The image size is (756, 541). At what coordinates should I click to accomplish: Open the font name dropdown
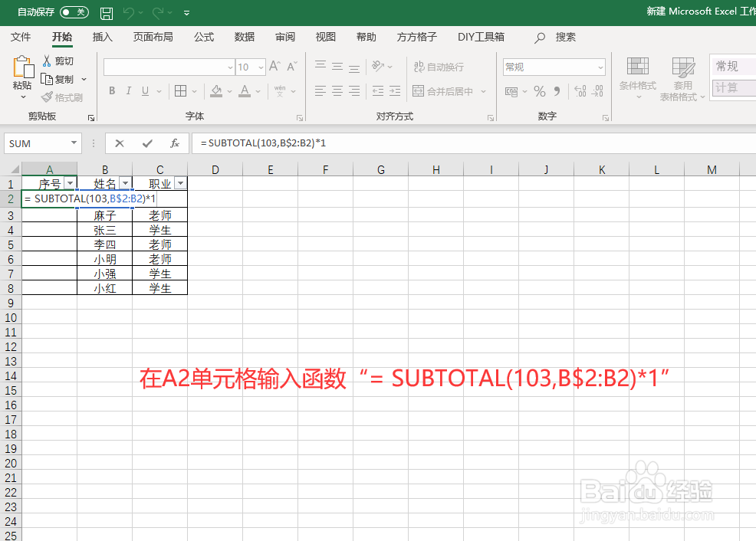pos(230,67)
